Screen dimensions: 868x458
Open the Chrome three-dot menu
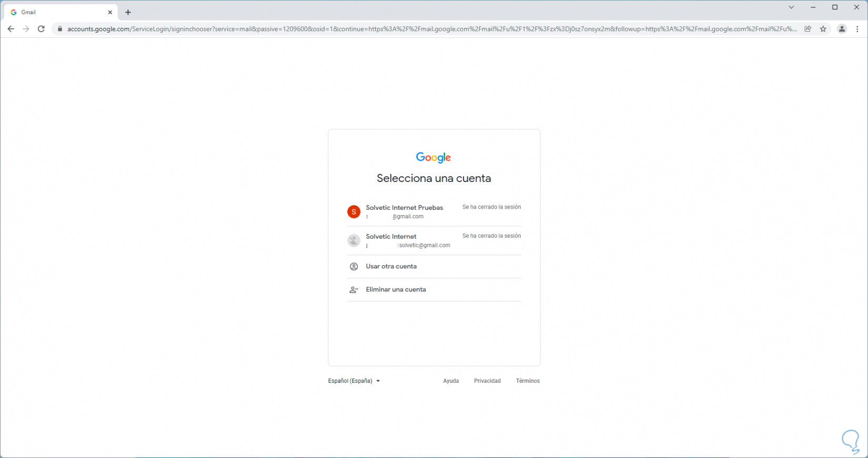(x=857, y=29)
